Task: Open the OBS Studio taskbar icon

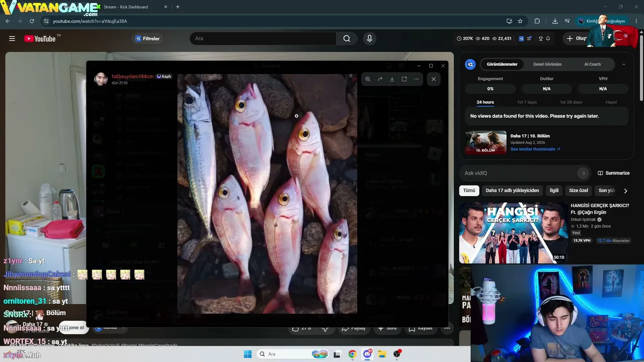Action: (x=397, y=354)
